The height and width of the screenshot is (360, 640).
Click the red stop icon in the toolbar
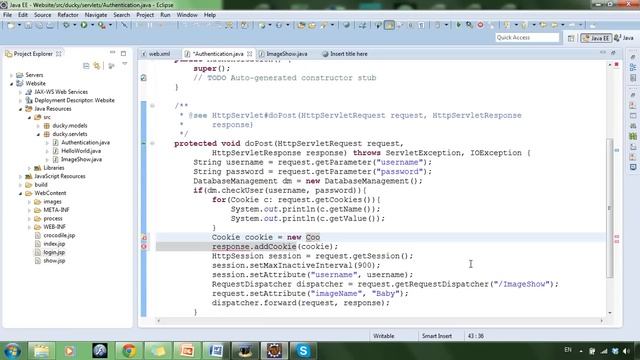coord(480,25)
